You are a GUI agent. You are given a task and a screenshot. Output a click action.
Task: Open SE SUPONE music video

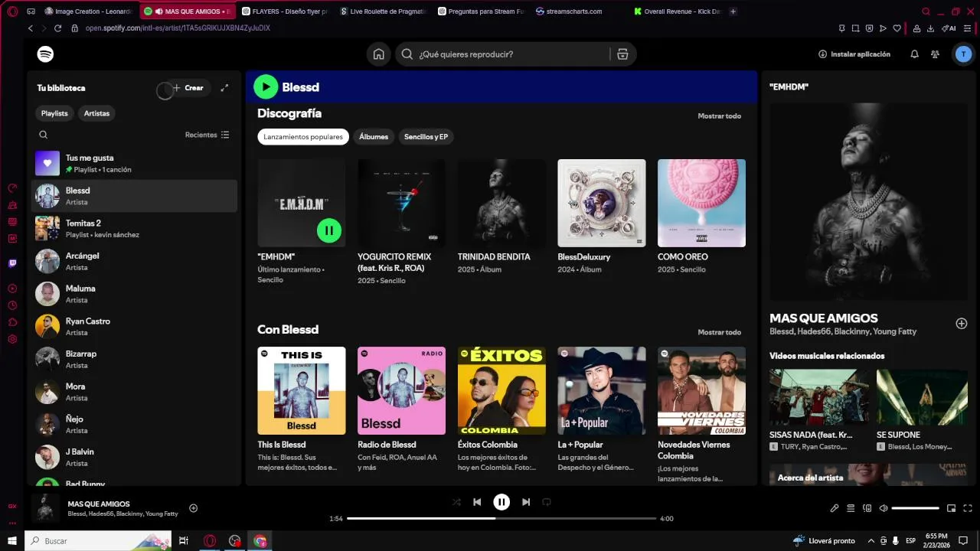(x=922, y=397)
